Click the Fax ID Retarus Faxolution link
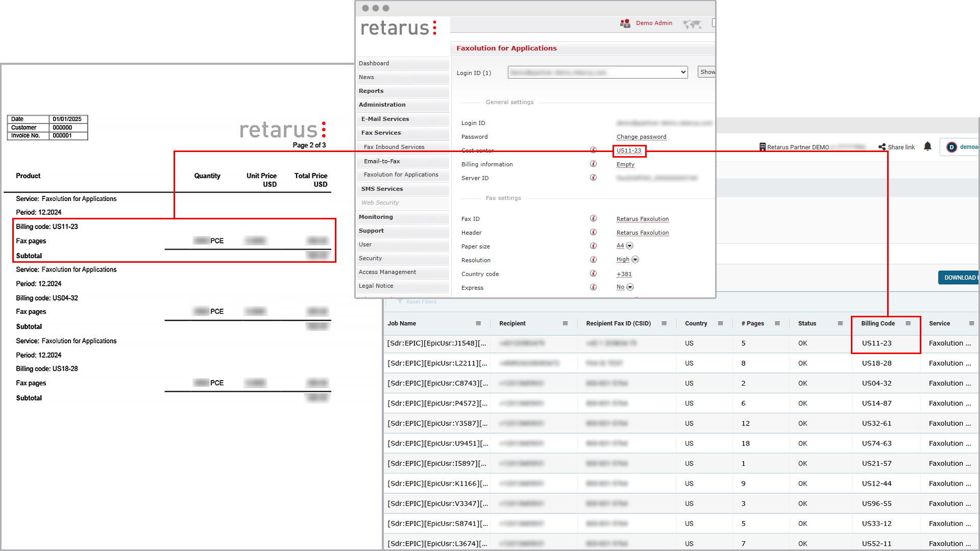980x551 pixels. tap(642, 219)
